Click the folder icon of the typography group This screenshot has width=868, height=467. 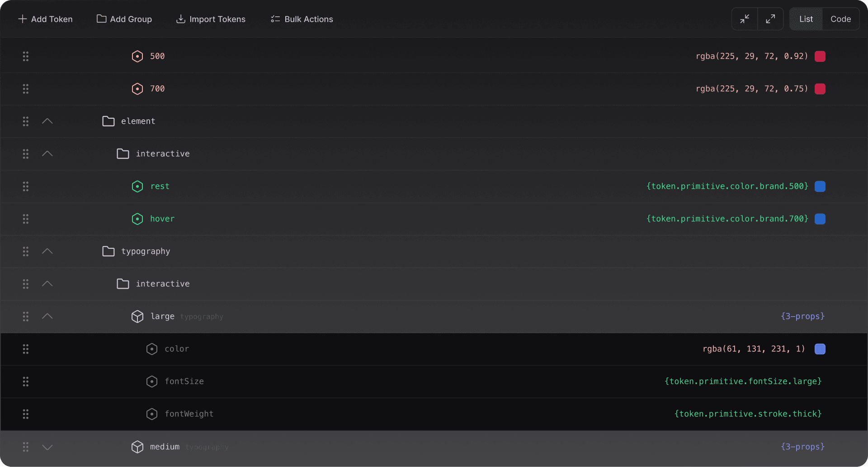tap(108, 251)
